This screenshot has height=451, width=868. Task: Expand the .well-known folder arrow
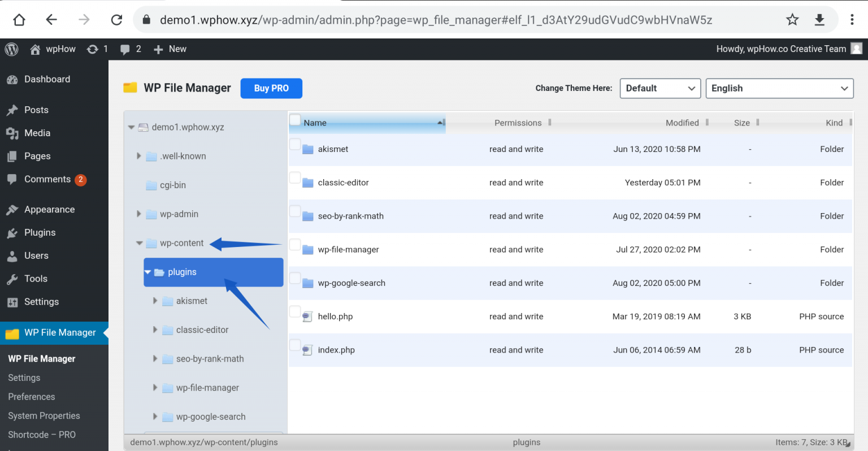click(x=139, y=156)
